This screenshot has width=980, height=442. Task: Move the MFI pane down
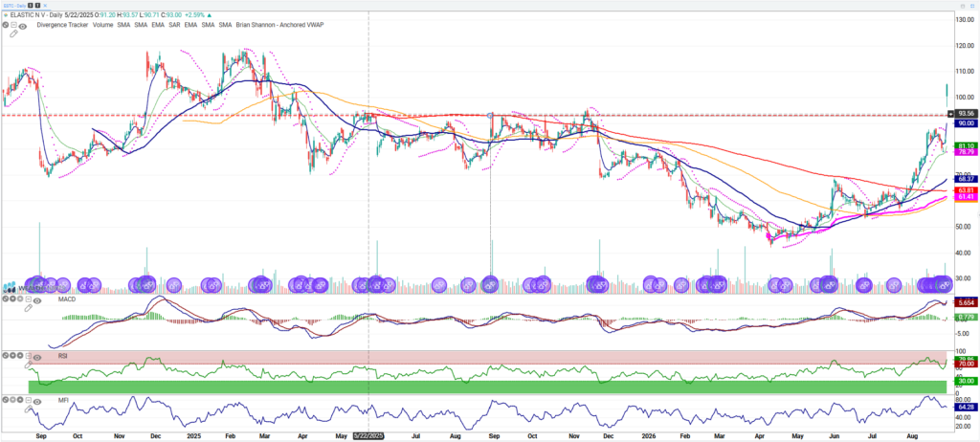point(12,400)
